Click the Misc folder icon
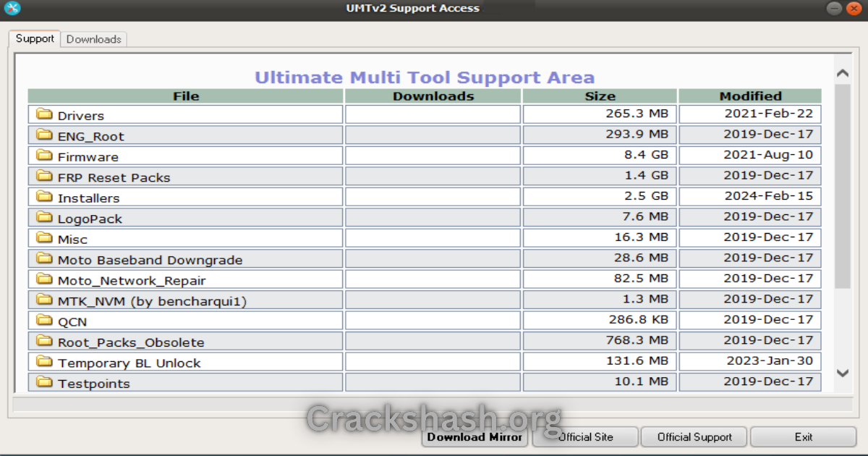The image size is (868, 456). [x=45, y=238]
